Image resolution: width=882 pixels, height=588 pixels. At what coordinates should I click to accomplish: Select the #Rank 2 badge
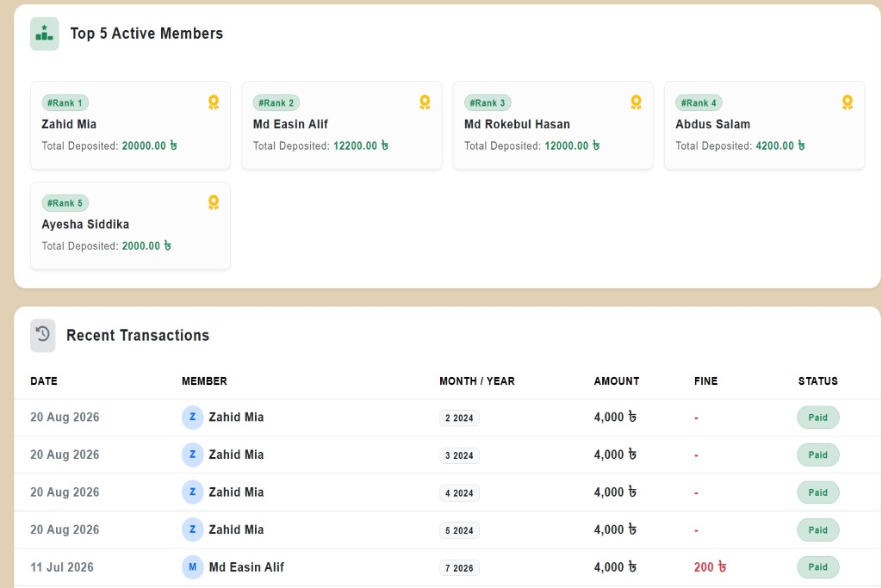click(276, 102)
